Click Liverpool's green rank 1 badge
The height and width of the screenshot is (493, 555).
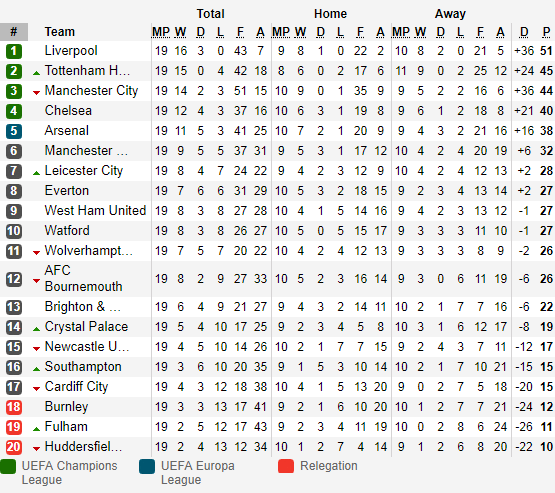click(x=14, y=51)
